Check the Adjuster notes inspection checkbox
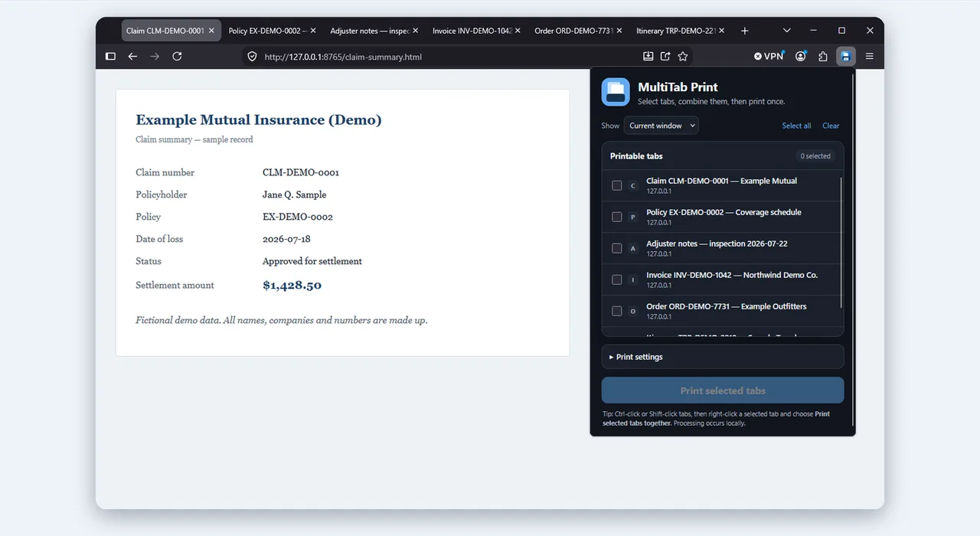The width and height of the screenshot is (980, 536). pos(617,248)
